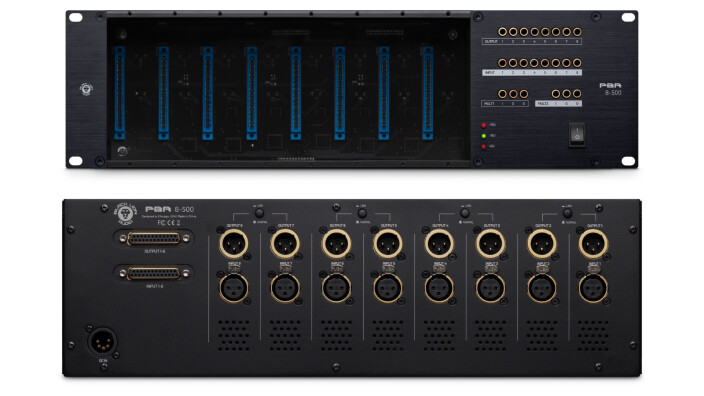704x396 pixels.
Task: Click the Black Lion Audio logo on rear panel
Action: click(x=125, y=214)
